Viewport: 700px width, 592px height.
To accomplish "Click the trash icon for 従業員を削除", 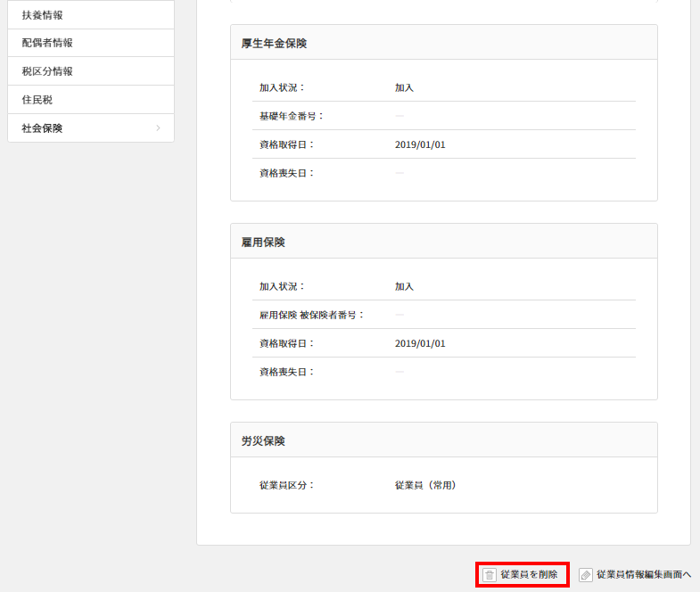I will click(x=490, y=575).
